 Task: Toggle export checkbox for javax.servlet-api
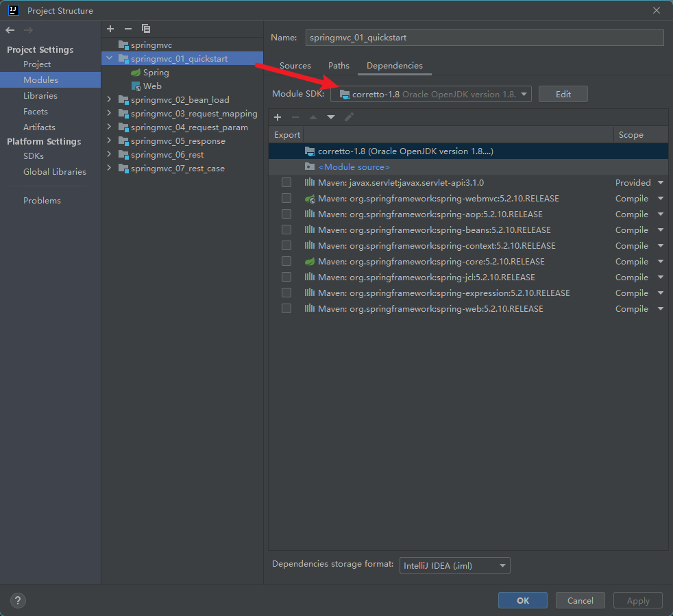286,182
